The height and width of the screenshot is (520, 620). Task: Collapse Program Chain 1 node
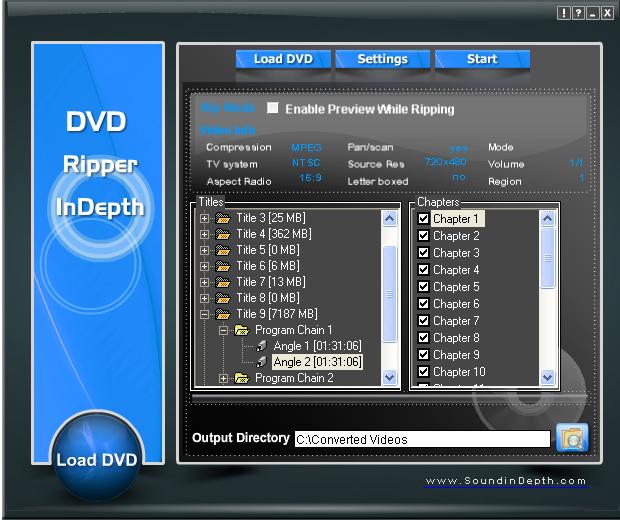[x=223, y=330]
